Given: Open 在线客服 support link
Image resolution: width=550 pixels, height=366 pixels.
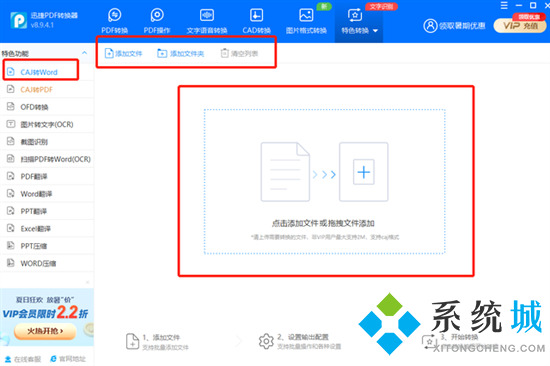Looking at the screenshot, I should click(x=23, y=359).
